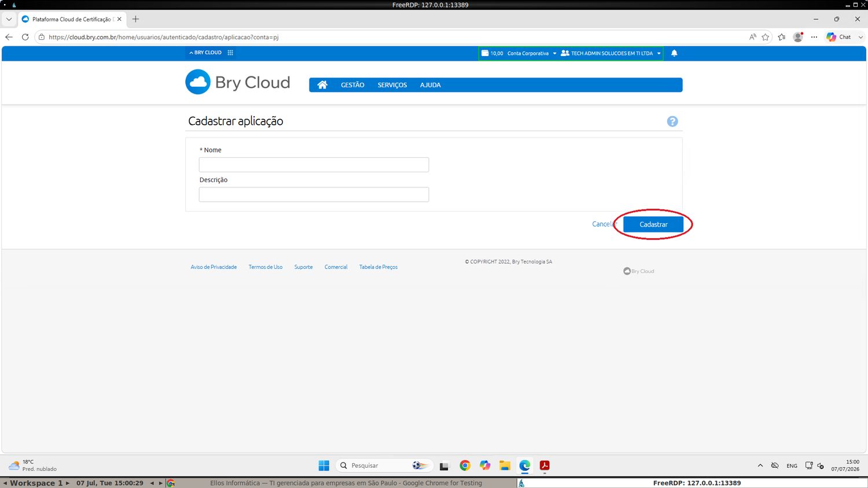Click the blue help question mark icon
This screenshot has width=868, height=488.
pyautogui.click(x=672, y=121)
